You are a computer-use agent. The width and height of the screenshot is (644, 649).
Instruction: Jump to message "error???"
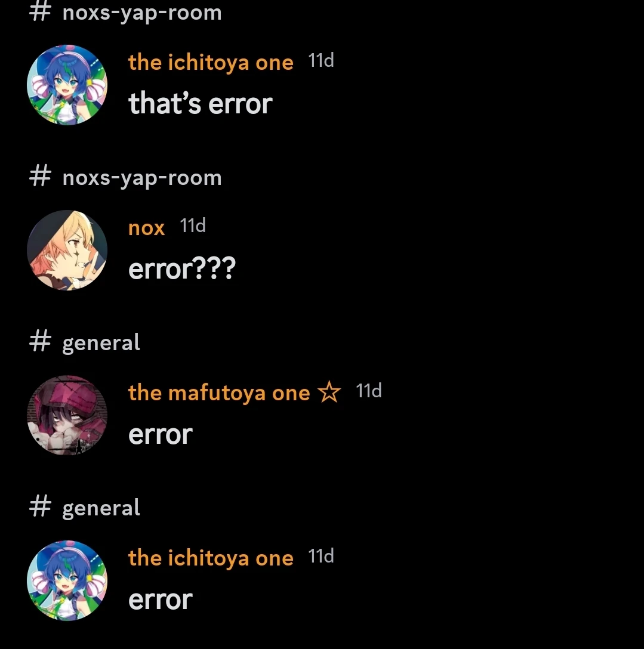[182, 268]
